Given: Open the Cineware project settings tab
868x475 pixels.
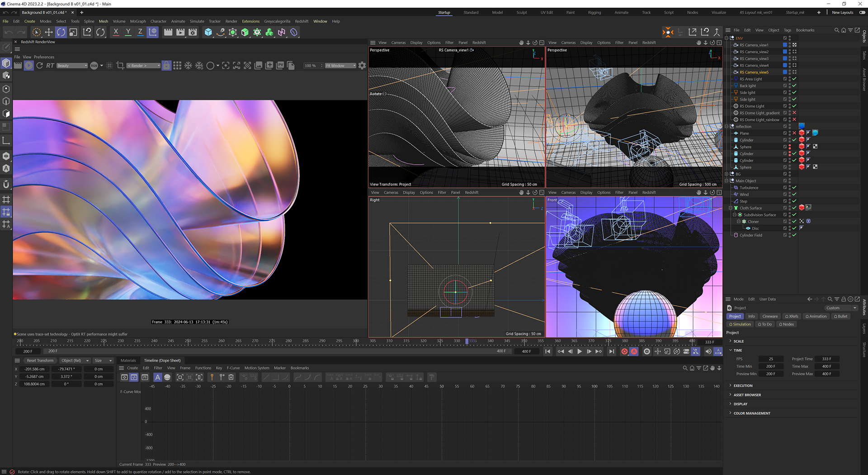Looking at the screenshot, I should point(770,317).
